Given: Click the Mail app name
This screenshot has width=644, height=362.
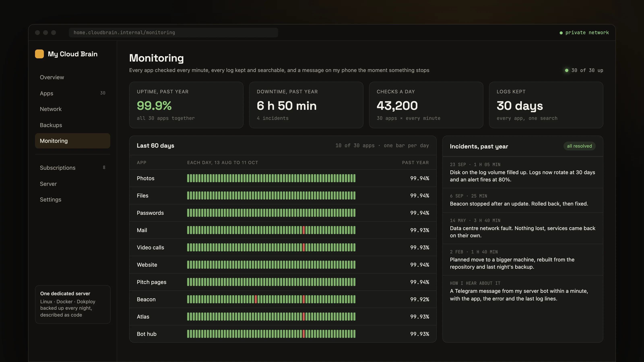Looking at the screenshot, I should [142, 230].
